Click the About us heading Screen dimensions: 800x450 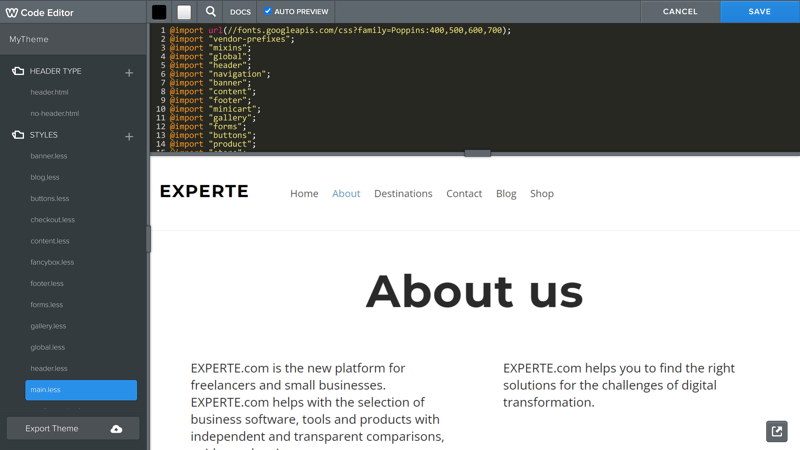474,292
